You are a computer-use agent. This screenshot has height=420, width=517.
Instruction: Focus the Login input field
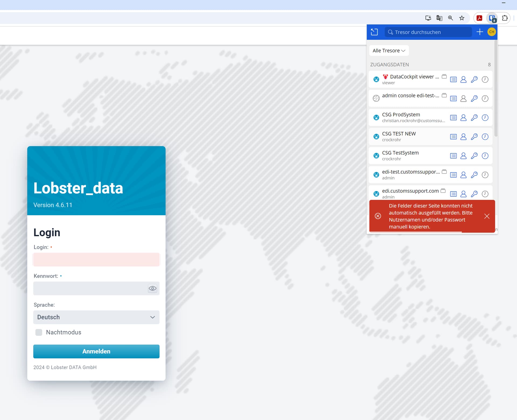coord(96,260)
